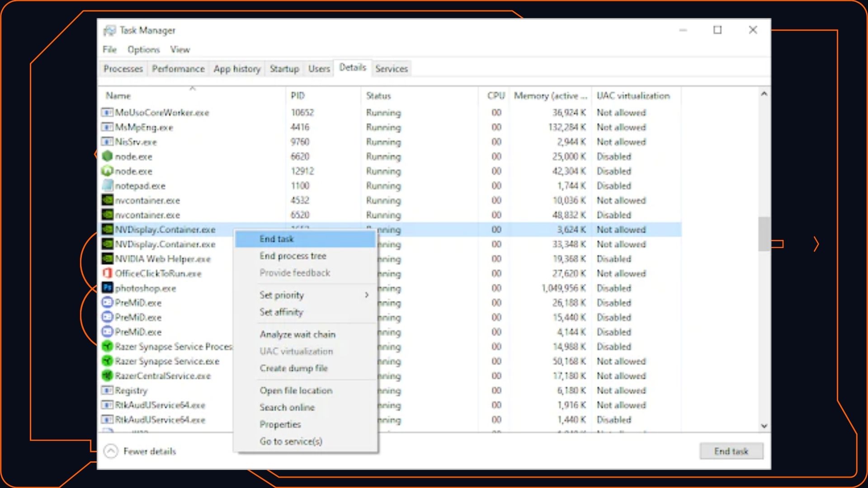Click RtkAudUService64.exe icon using 1,916 K
Screen dimensions: 868x488
107,405
